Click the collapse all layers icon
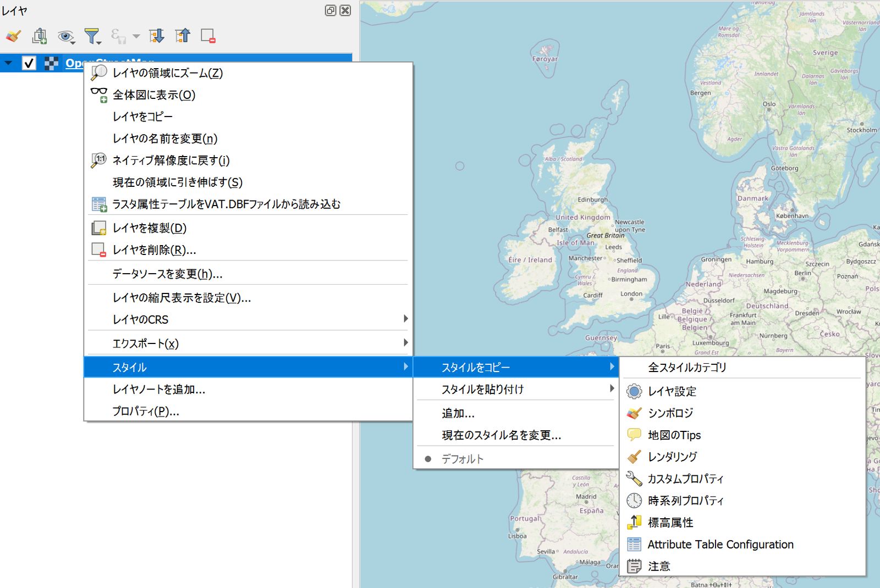880x588 pixels. click(x=183, y=36)
